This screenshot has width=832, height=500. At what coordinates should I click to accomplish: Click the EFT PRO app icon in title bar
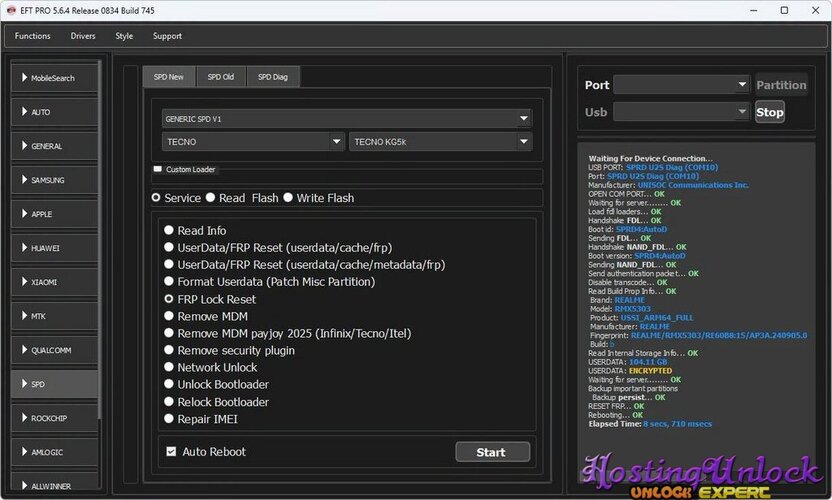(11, 10)
